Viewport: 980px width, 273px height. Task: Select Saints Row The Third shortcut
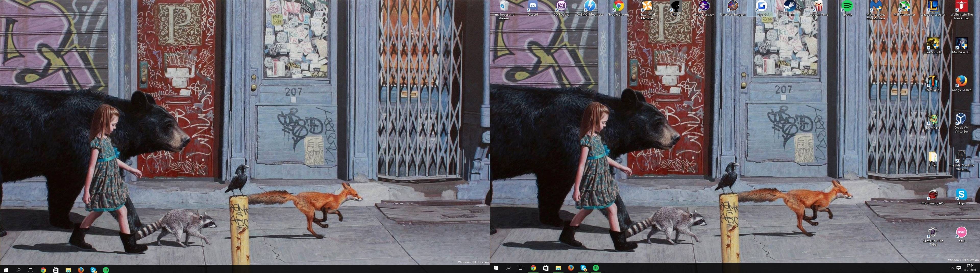(x=933, y=236)
